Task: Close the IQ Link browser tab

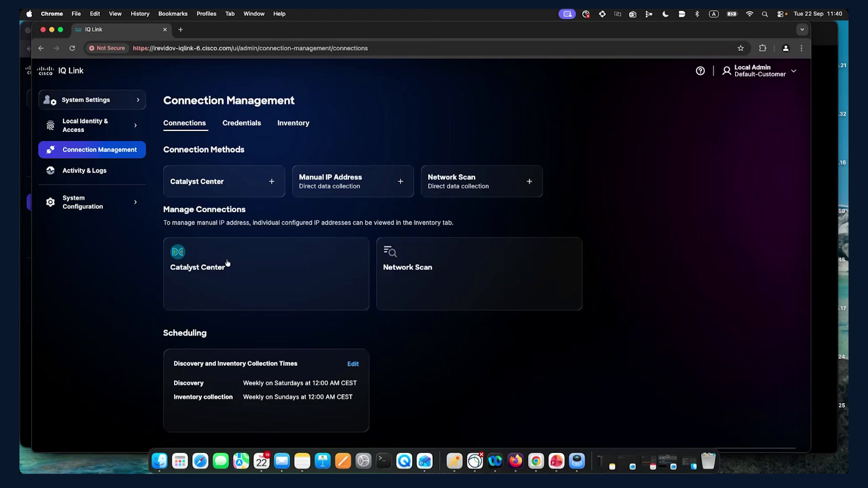Action: tap(165, 29)
